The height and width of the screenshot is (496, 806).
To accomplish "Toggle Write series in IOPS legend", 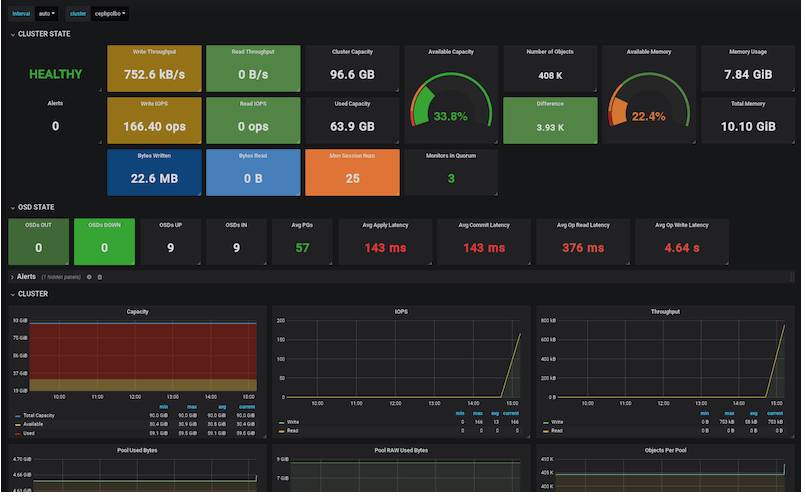I will pos(293,422).
